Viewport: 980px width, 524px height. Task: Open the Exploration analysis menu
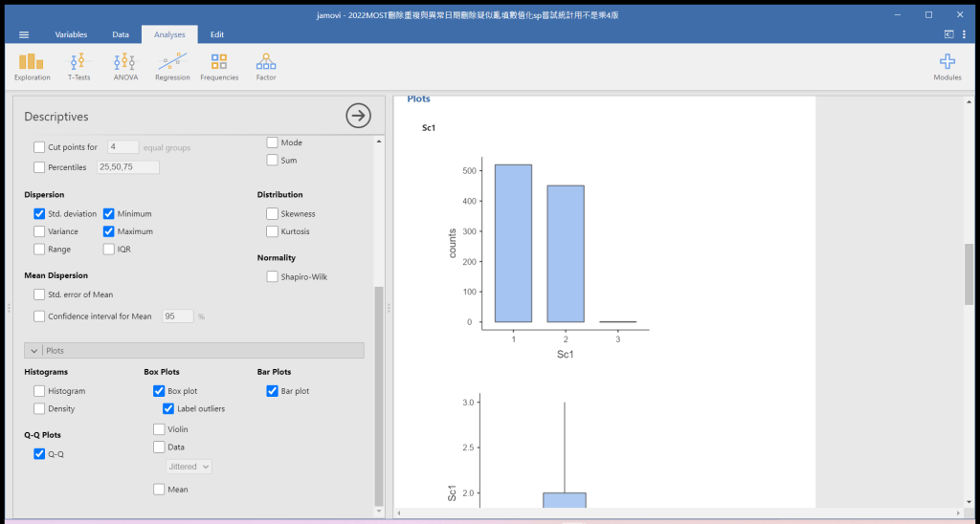[33, 65]
